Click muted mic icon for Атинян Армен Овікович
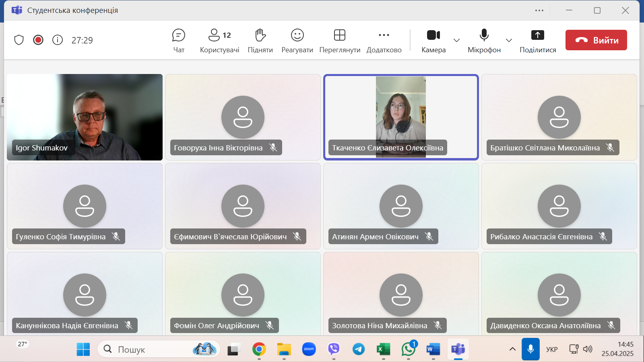Image resolution: width=644 pixels, height=362 pixels. (429, 237)
